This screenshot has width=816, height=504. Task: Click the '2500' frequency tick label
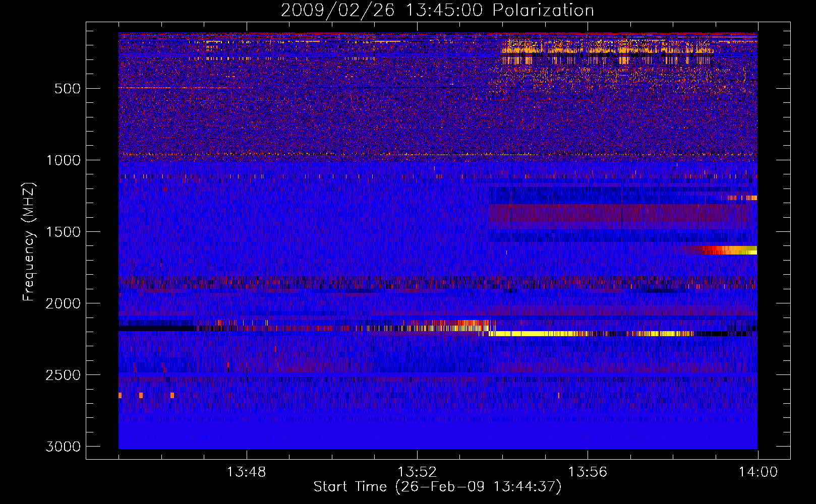click(x=63, y=375)
